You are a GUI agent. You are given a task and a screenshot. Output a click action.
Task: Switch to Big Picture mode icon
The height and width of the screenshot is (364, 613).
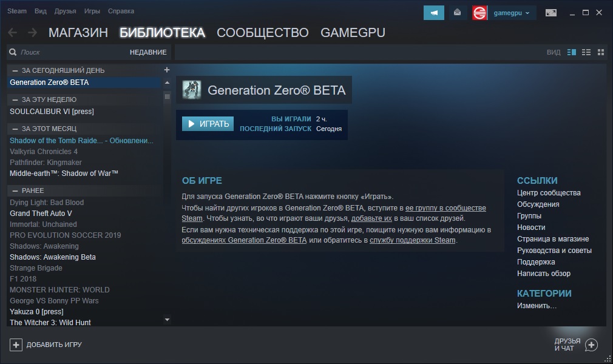click(x=551, y=13)
